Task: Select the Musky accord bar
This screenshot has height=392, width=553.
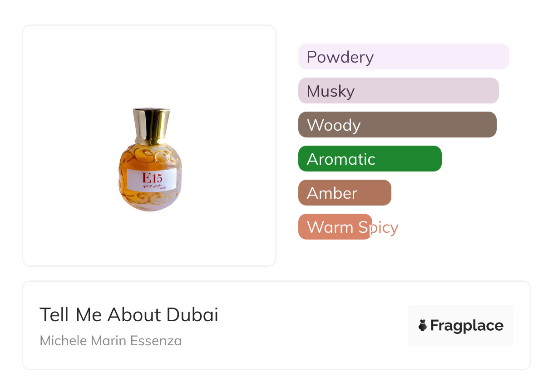Action: tap(398, 91)
